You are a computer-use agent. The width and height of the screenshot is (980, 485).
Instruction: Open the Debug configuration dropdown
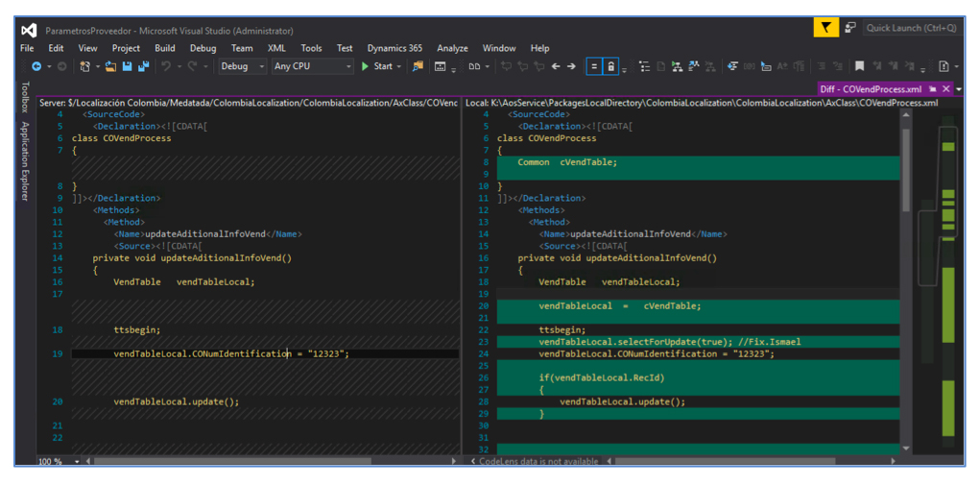click(243, 66)
